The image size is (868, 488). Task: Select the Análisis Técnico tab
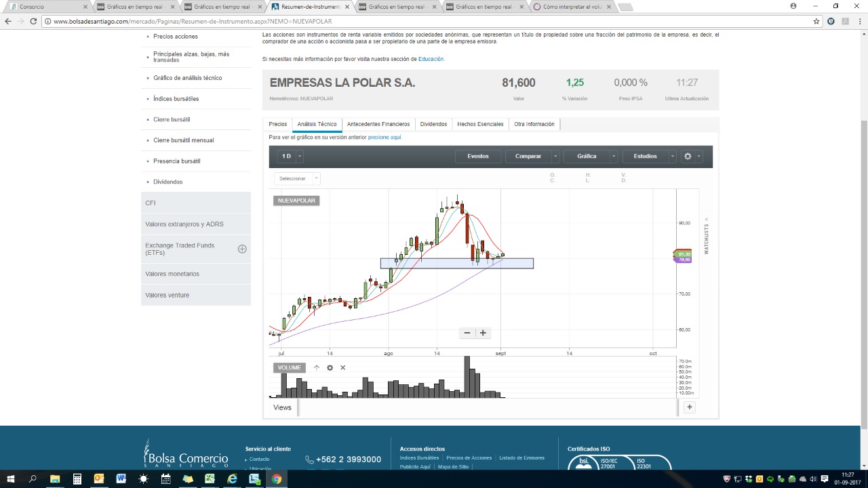tap(317, 125)
